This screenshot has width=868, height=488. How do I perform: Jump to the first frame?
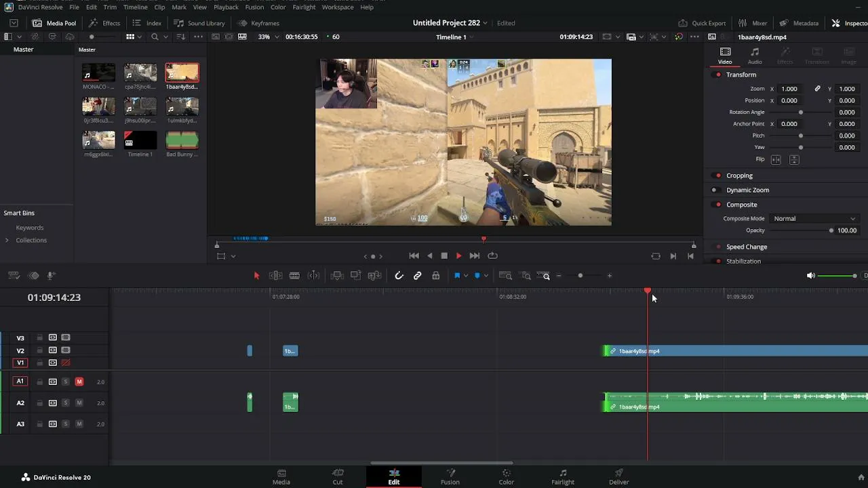click(x=414, y=256)
